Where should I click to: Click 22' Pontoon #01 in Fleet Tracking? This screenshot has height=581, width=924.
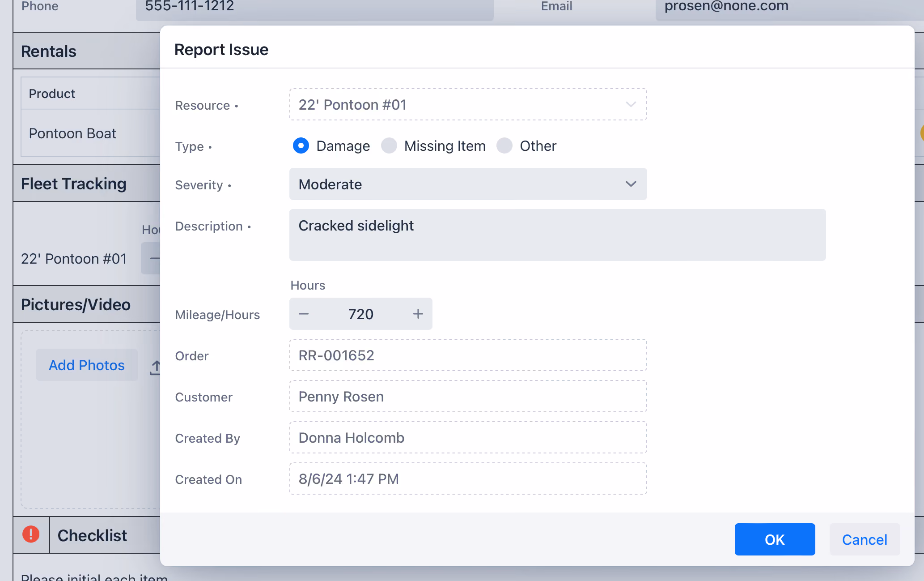pos(74,259)
